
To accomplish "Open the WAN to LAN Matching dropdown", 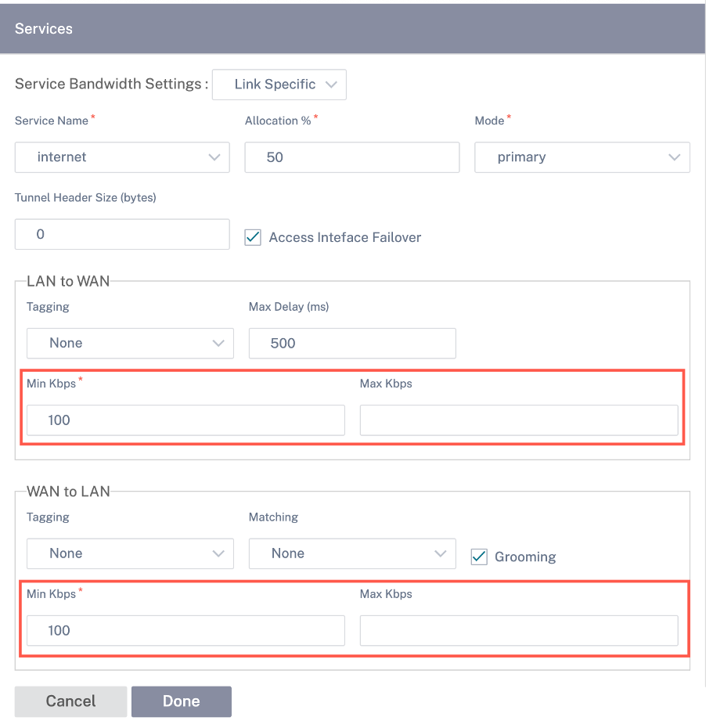I will [352, 553].
